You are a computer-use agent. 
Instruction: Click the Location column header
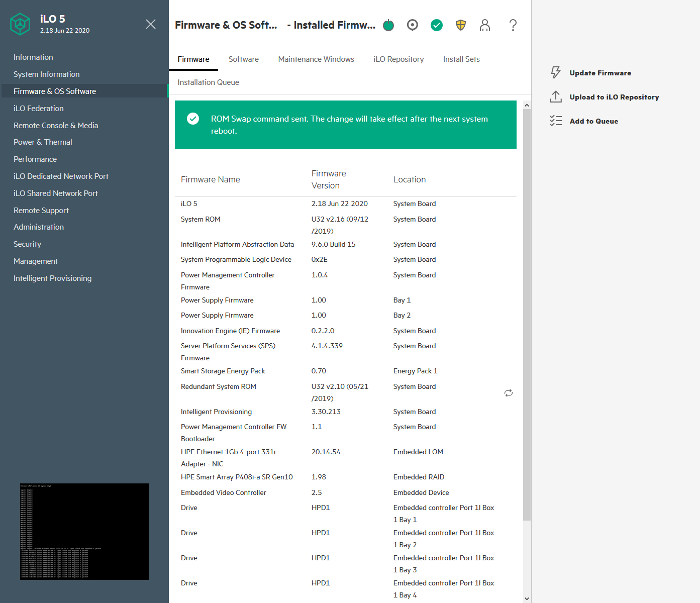[410, 180]
